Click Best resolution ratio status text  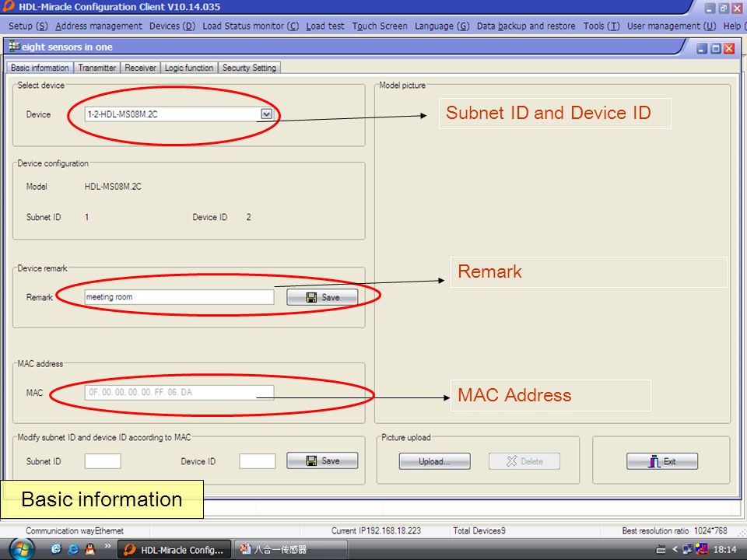pyautogui.click(x=675, y=530)
